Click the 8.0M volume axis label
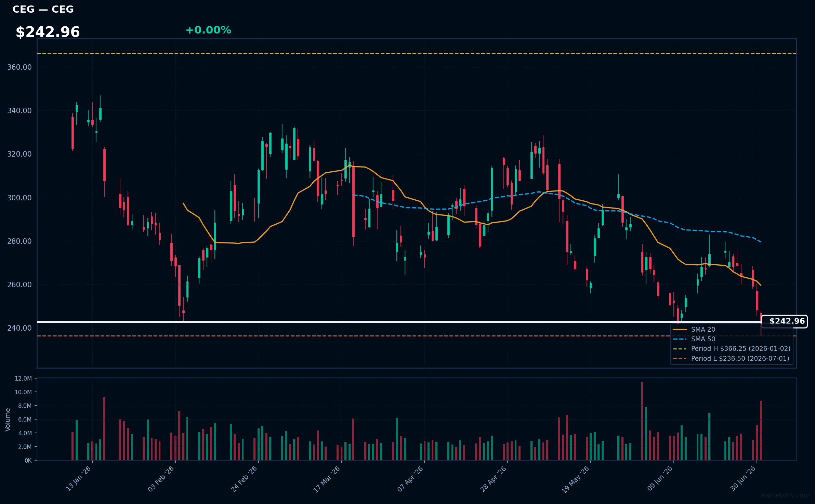The width and height of the screenshot is (815, 504). [25, 406]
